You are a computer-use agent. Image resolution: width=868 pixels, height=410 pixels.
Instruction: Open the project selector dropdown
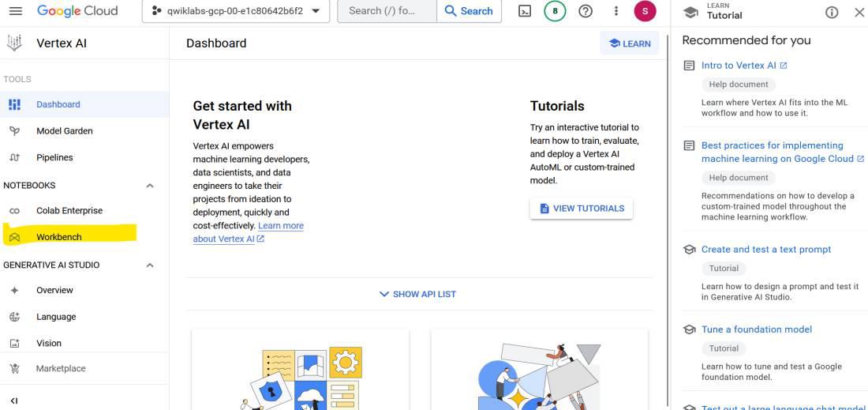(x=235, y=11)
